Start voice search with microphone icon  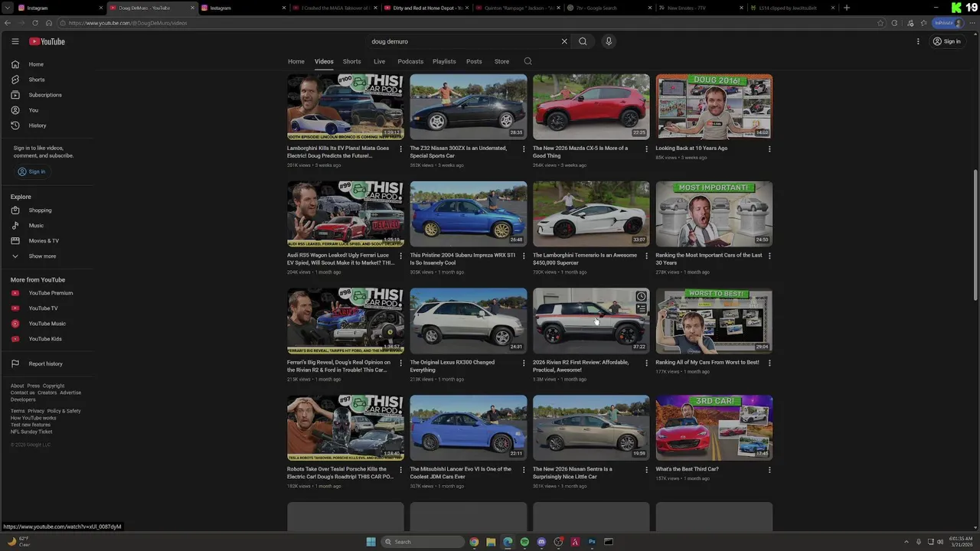[x=609, y=41]
